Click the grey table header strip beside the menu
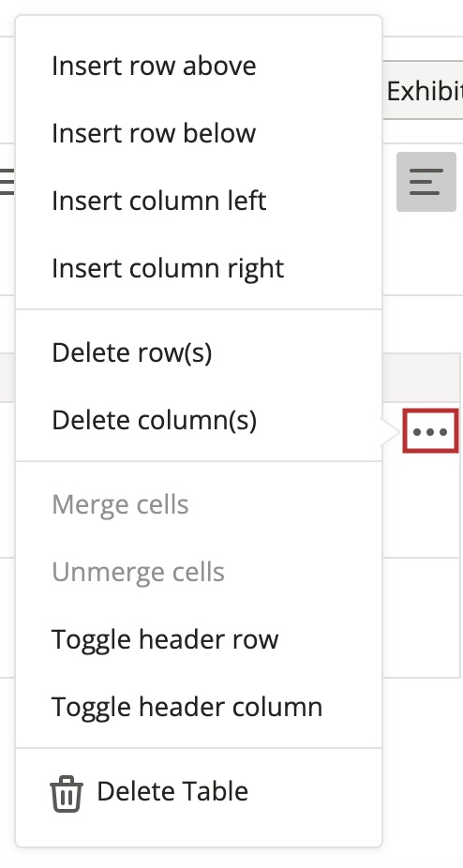This screenshot has height=868, width=463. tap(421, 378)
